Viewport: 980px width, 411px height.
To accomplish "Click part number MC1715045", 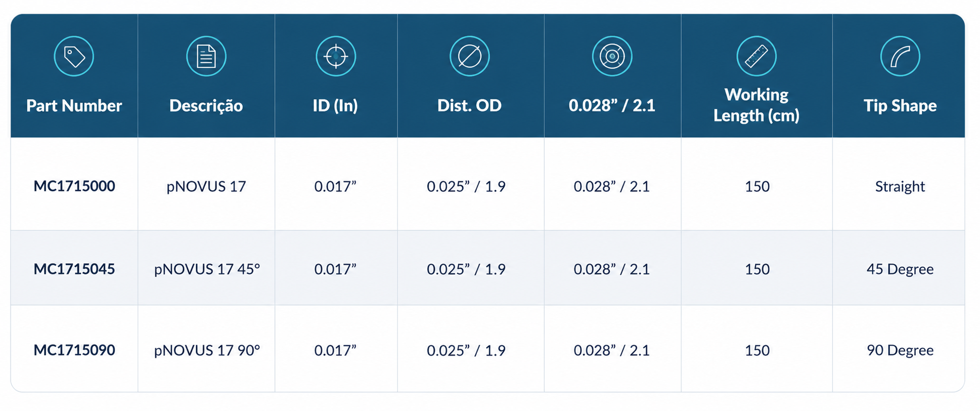I will coord(74,269).
